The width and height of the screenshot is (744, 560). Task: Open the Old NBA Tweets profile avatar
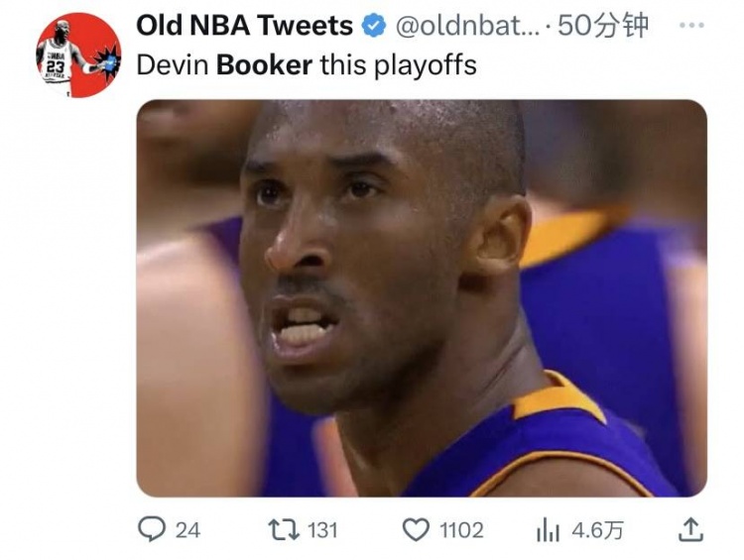(77, 56)
